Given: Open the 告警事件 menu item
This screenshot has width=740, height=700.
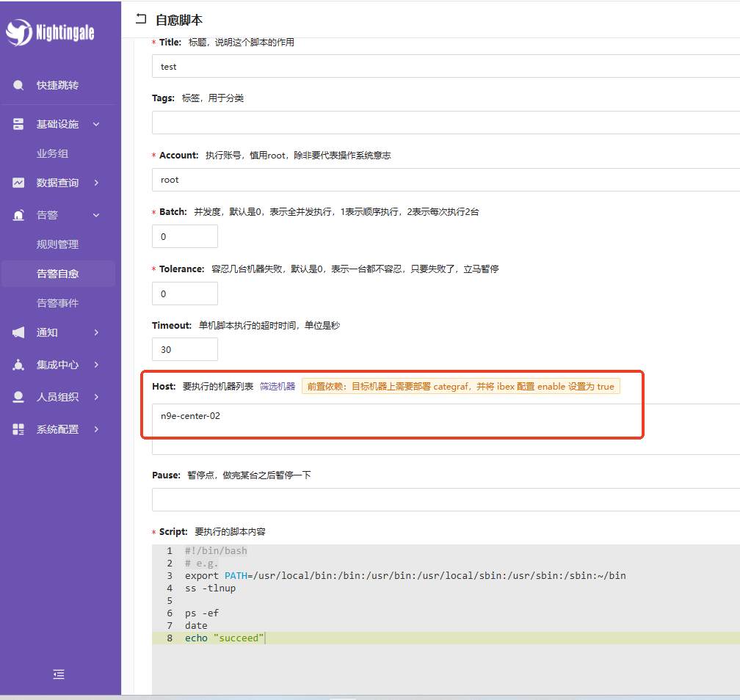Looking at the screenshot, I should point(57,303).
